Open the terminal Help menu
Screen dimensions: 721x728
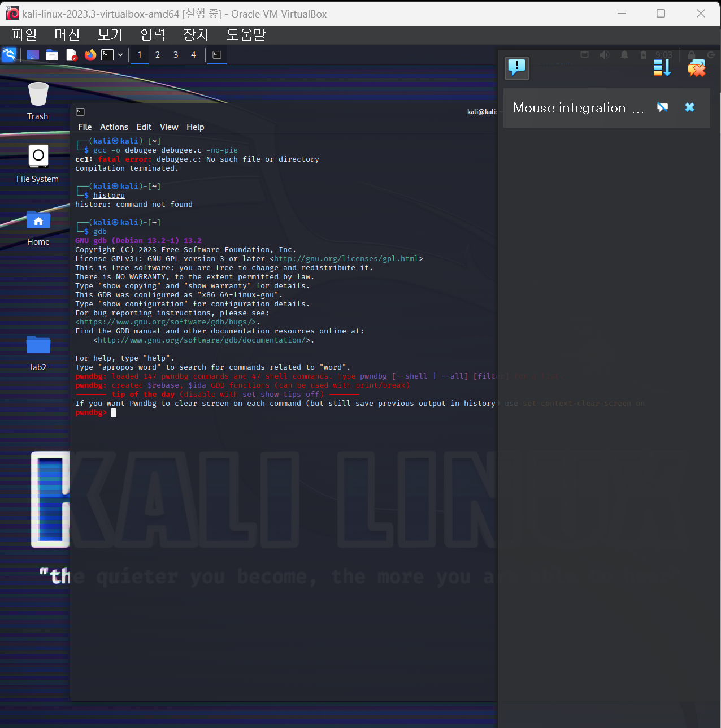(196, 127)
